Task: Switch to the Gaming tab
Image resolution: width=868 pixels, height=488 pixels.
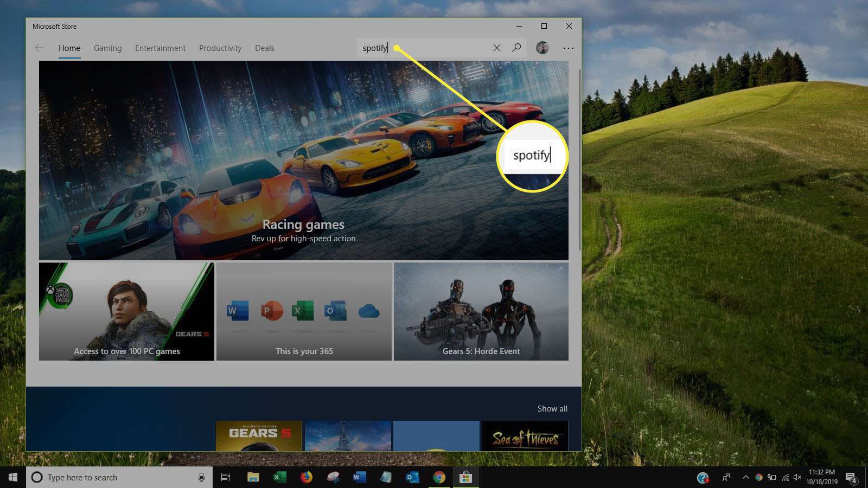Action: pyautogui.click(x=107, y=48)
